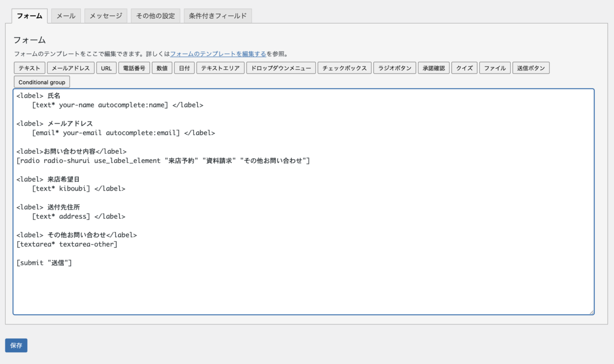The image size is (614, 364).
Task: Insert a ラジオボタン tag
Action: click(x=394, y=68)
